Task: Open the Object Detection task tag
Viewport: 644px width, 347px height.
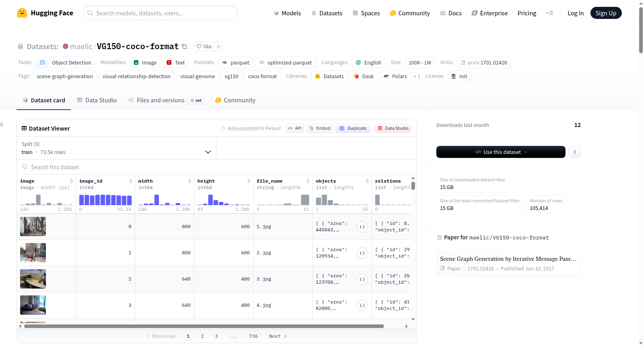Action: [65, 62]
